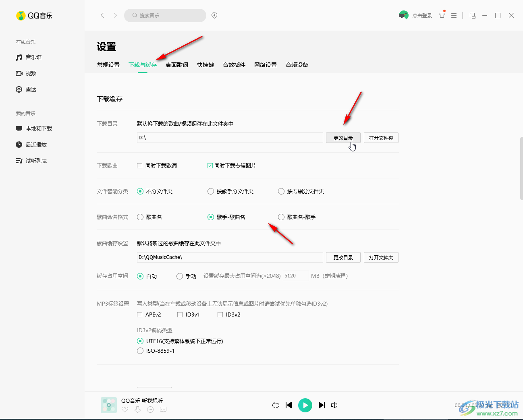
Task: Download the current song icon
Action: pyautogui.click(x=138, y=410)
